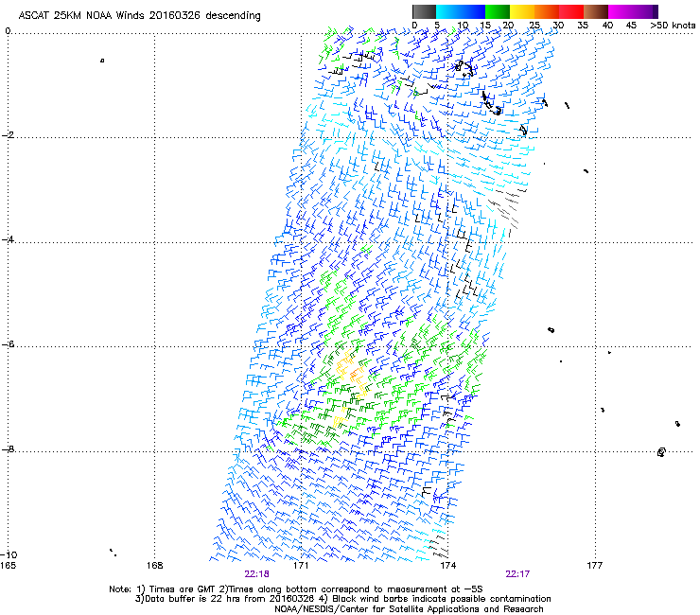Select the orange 25-30 knots legend segment
Image resolution: width=700 pixels, height=615 pixels.
[547, 11]
